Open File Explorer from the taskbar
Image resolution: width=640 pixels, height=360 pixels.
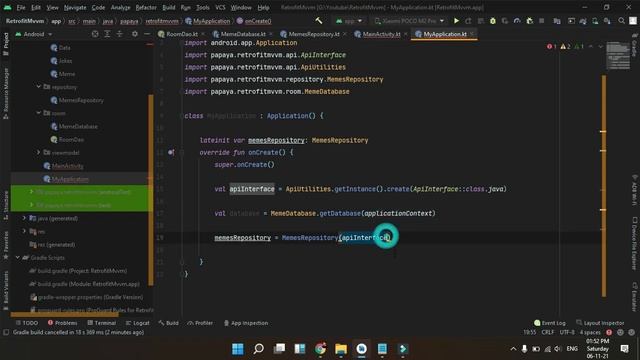[x=341, y=349]
